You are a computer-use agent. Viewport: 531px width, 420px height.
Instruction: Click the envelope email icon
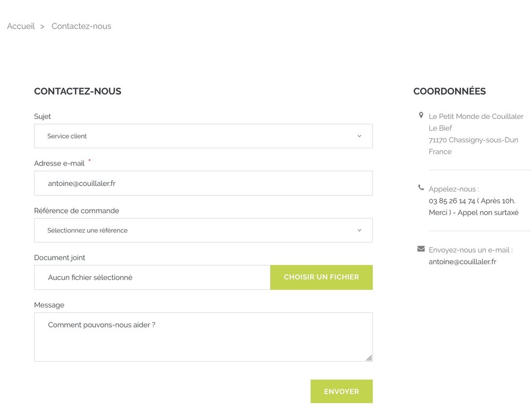421,248
